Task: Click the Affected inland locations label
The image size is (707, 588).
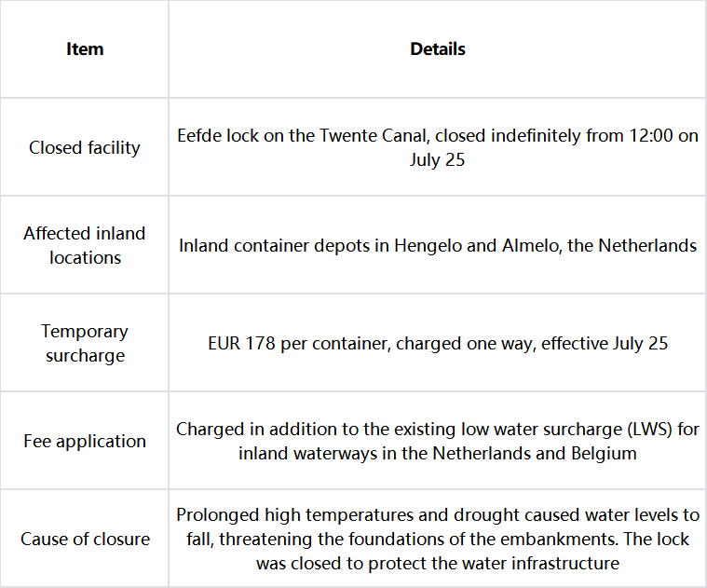Action: (x=85, y=245)
